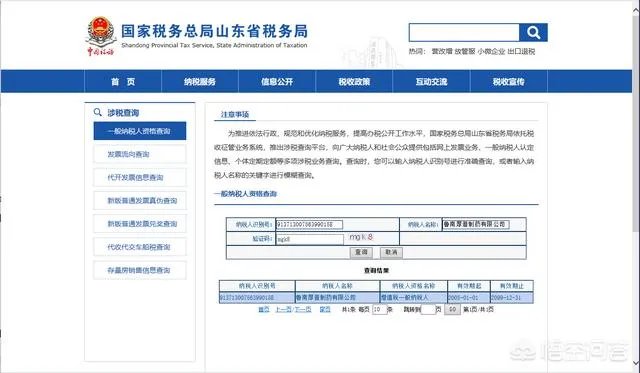Click the 尾页 pagination link

point(325,310)
